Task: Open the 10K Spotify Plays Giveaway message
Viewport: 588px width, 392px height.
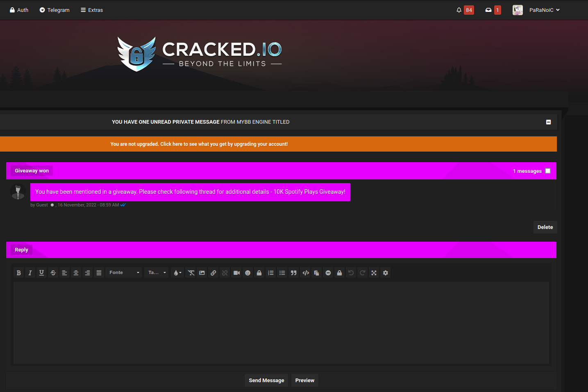Action: (x=190, y=192)
